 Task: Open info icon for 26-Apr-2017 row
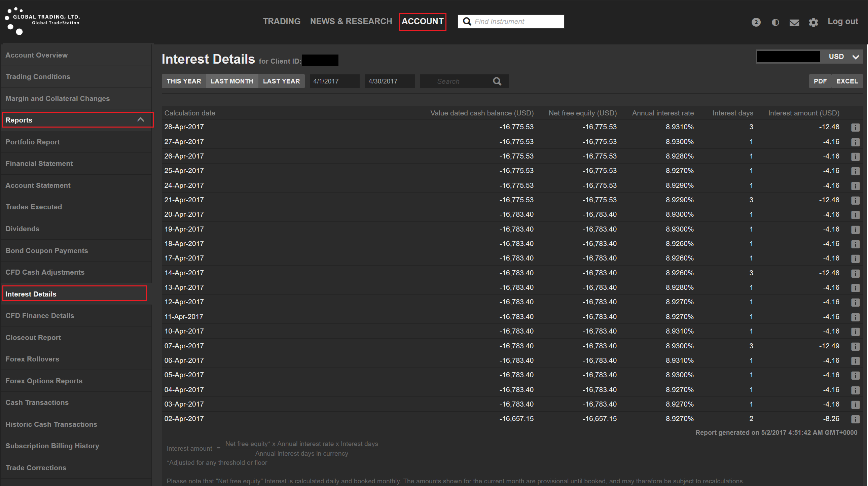pos(855,157)
